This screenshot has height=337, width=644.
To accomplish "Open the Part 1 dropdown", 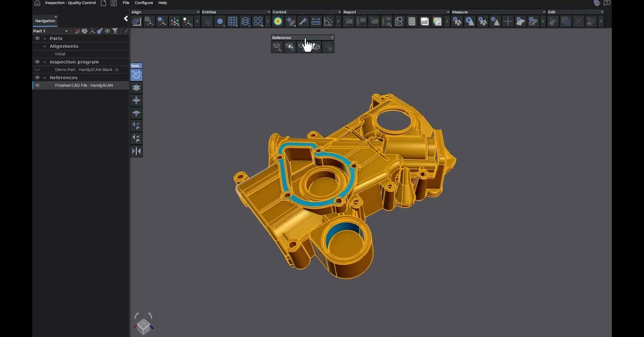I will [67, 31].
